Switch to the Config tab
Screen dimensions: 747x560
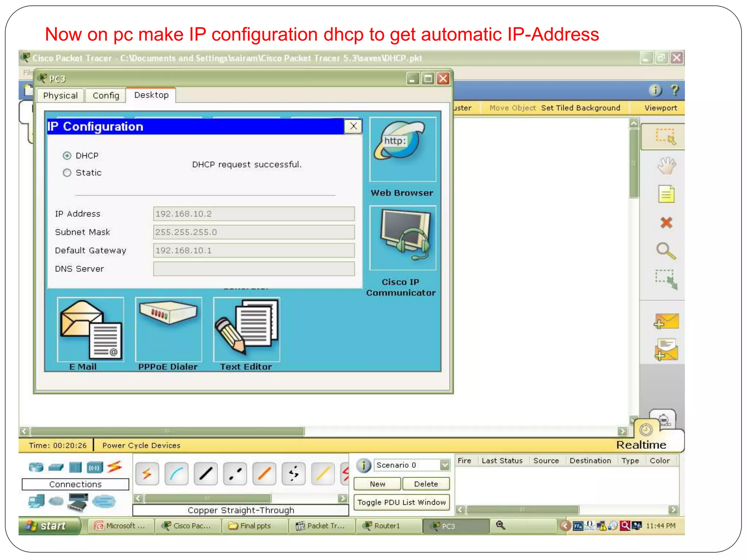[106, 96]
